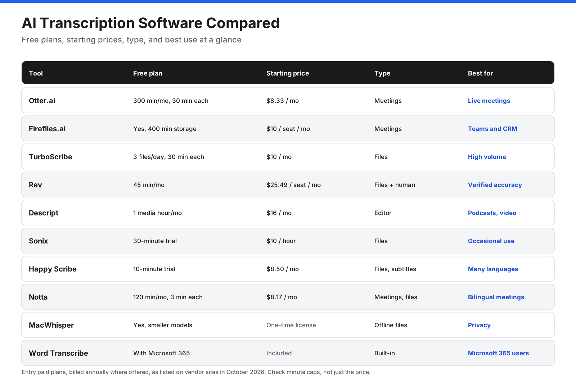
Task: Select the "One-time license" price cell
Action: pyautogui.click(x=291, y=325)
